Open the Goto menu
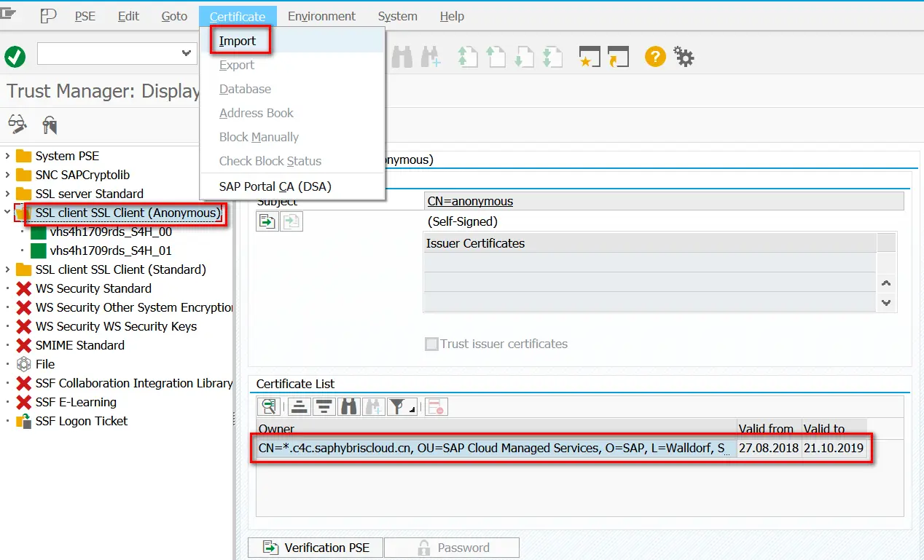Viewport: 924px width, 560px height. [x=174, y=16]
